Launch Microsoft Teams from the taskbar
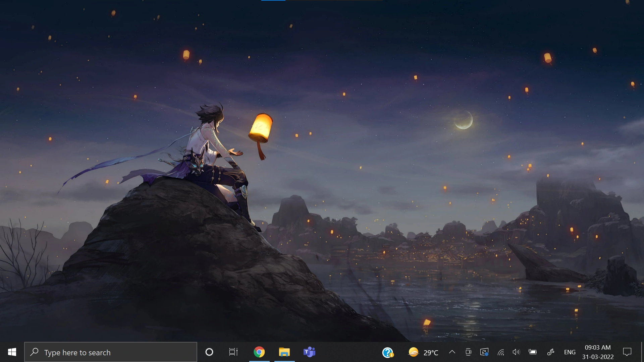This screenshot has width=644, height=362. pos(309,352)
